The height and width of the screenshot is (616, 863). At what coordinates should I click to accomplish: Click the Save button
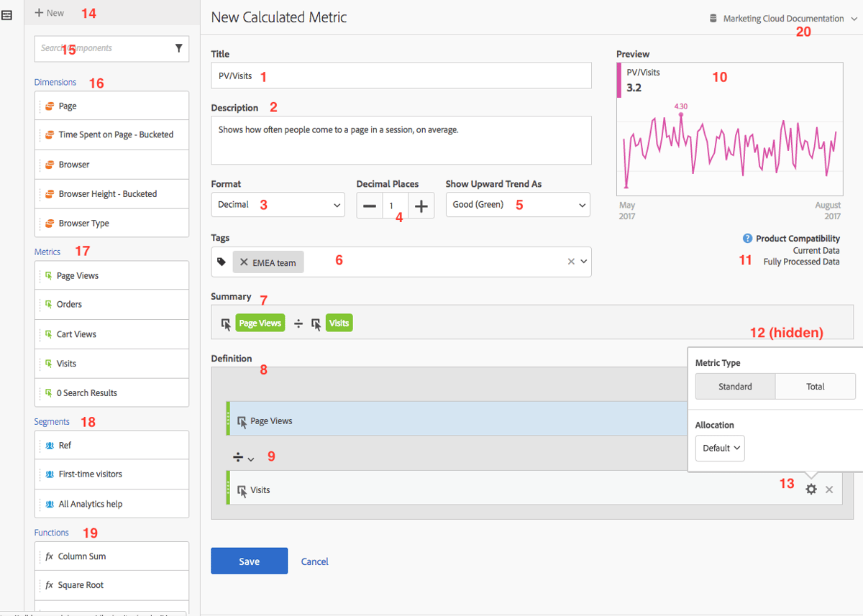click(x=249, y=561)
